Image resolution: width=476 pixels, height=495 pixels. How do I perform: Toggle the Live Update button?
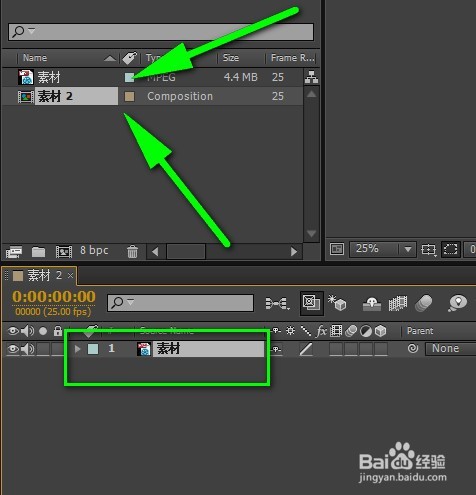311,303
